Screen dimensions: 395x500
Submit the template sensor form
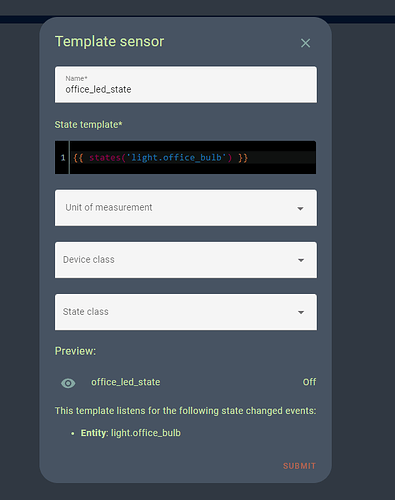(x=299, y=466)
